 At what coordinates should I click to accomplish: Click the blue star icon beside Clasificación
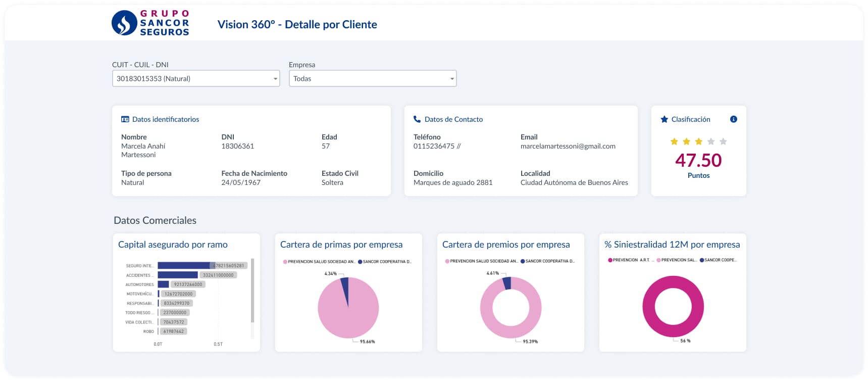[x=664, y=119]
